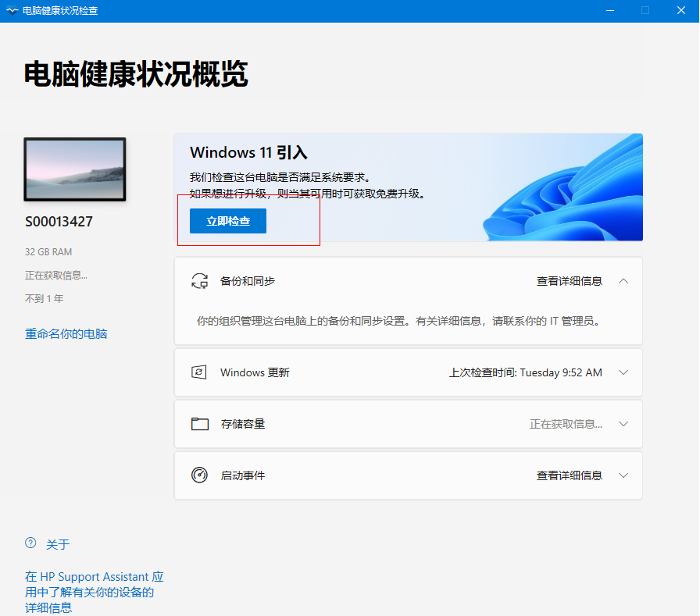
Task: Minimize the 电脑健康状况检查 window
Action: tap(610, 10)
